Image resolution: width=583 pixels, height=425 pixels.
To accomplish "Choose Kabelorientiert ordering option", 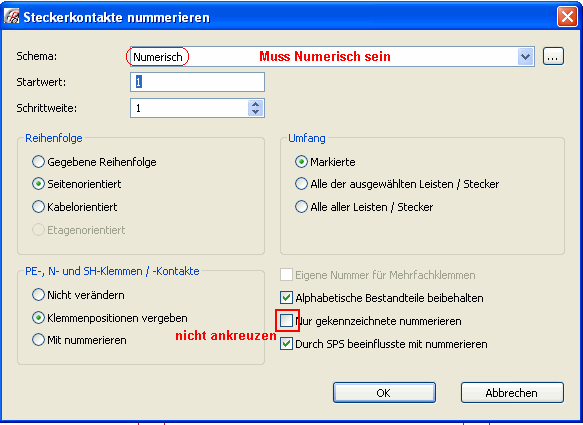I will (38, 207).
